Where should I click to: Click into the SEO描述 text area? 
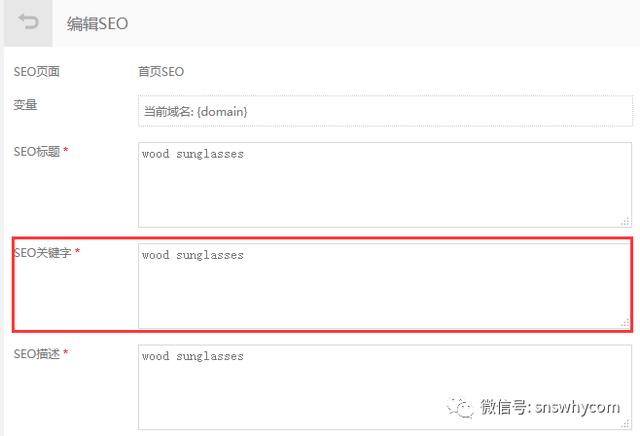pyautogui.click(x=385, y=387)
